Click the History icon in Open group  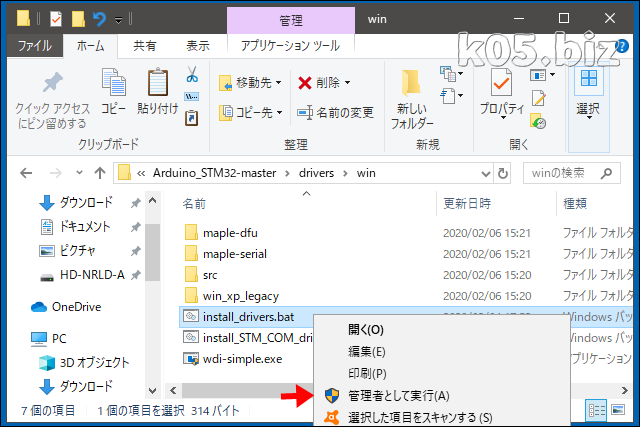pos(539,121)
